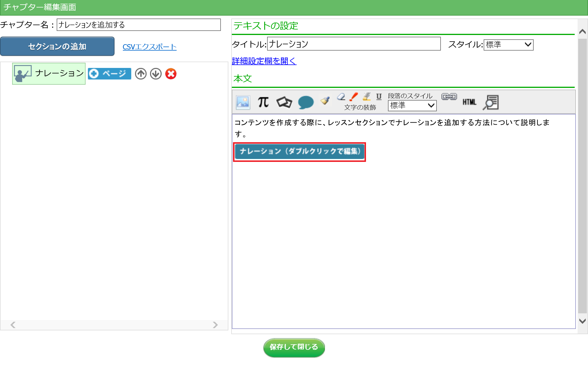Click the format clearing brush icon
The height and width of the screenshot is (370, 588).
[x=325, y=101]
